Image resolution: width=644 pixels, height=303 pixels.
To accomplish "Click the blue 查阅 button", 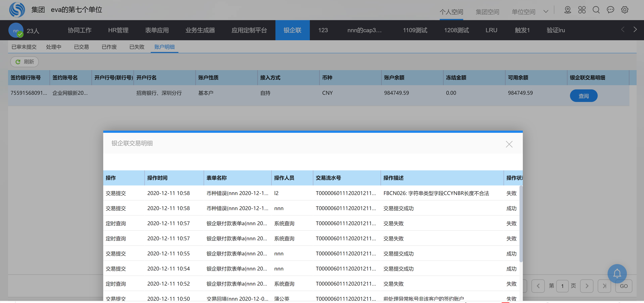I will pyautogui.click(x=583, y=96).
